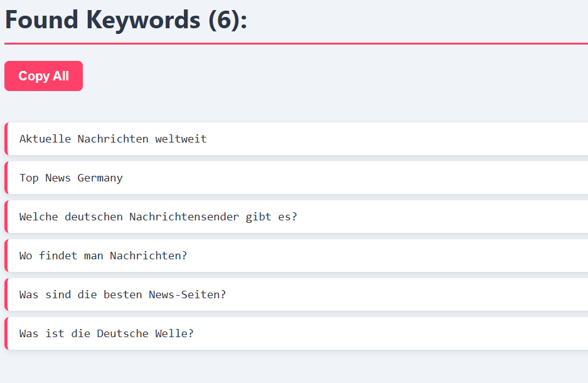This screenshot has height=383, width=588.
Task: Click 'Was sind die besten News-Seiten?' entry
Action: coord(296,294)
